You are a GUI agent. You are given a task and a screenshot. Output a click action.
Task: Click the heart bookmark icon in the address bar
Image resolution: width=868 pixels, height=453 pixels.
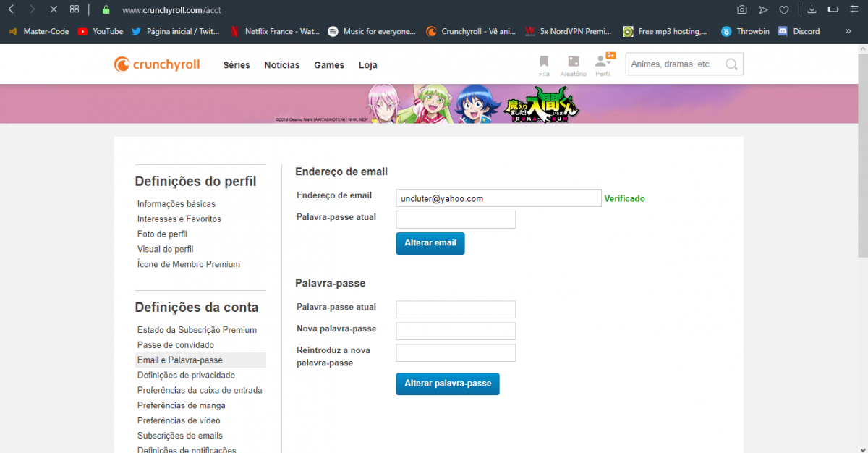click(x=784, y=10)
